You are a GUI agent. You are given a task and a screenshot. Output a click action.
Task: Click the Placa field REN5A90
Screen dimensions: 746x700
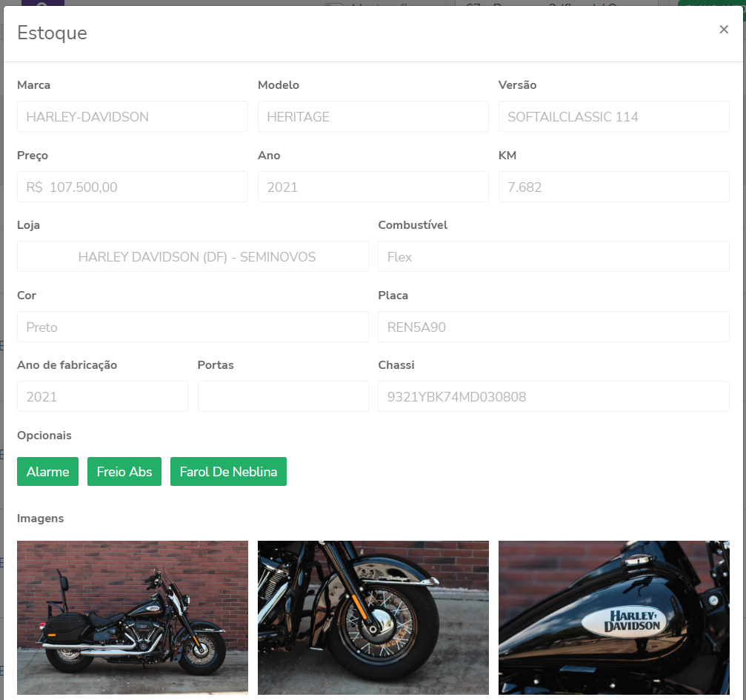(x=554, y=327)
